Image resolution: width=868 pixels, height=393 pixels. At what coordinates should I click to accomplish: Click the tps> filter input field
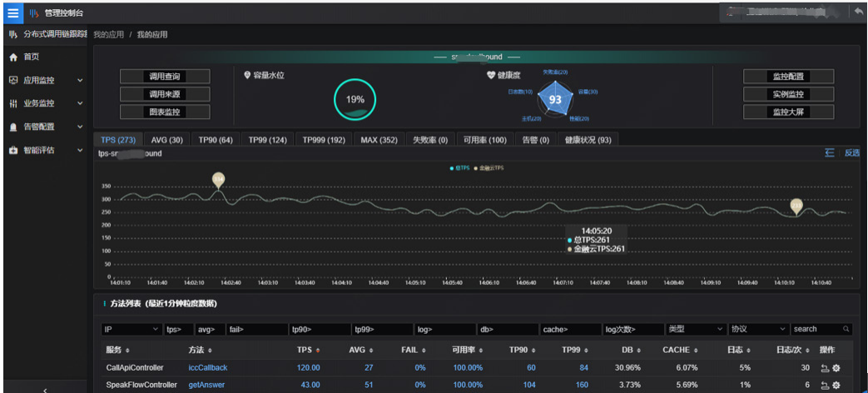(178, 329)
